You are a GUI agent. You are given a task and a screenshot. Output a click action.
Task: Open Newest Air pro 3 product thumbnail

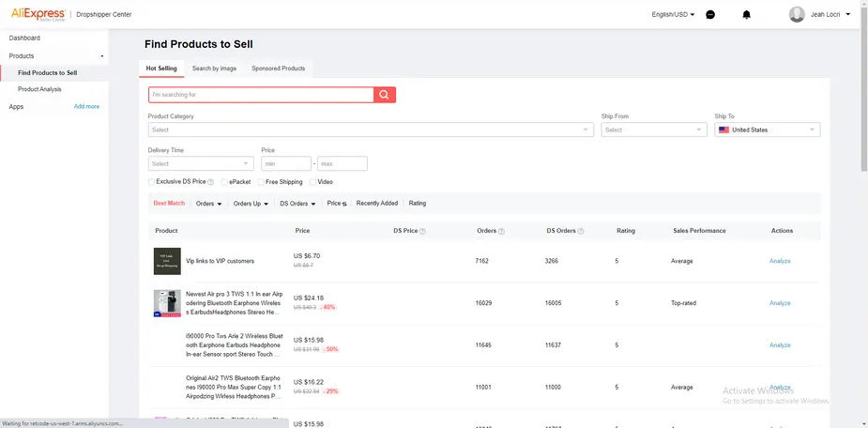point(167,303)
